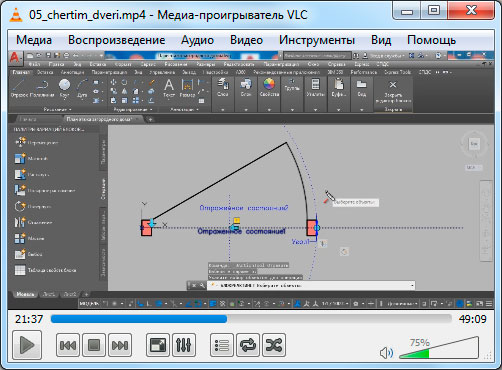
Task: Start playback with the Play button
Action: pyautogui.click(x=27, y=345)
